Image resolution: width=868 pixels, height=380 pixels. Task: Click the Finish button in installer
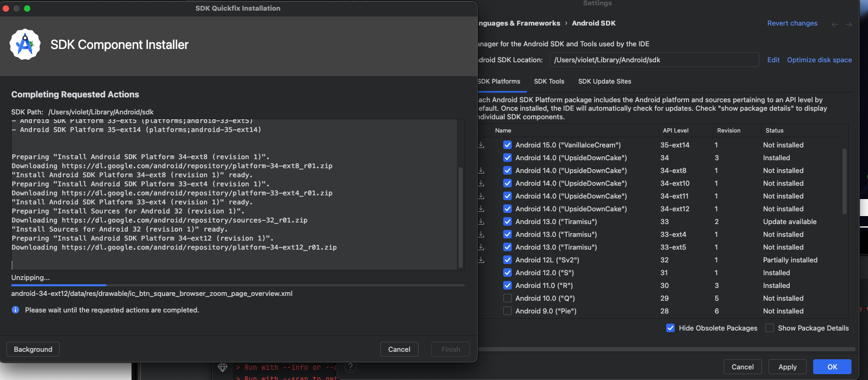pos(451,349)
